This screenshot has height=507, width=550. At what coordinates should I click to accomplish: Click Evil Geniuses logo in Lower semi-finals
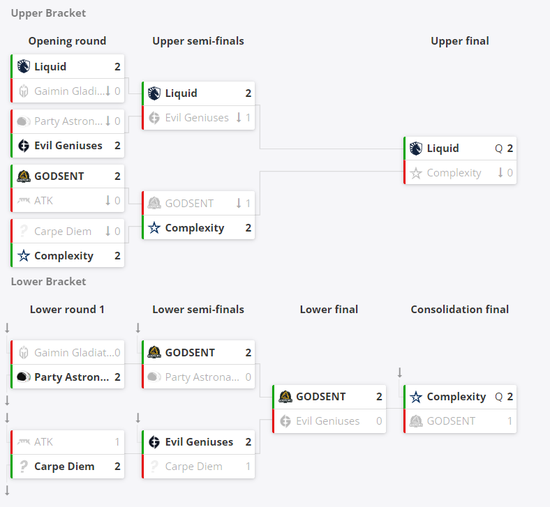click(x=154, y=442)
